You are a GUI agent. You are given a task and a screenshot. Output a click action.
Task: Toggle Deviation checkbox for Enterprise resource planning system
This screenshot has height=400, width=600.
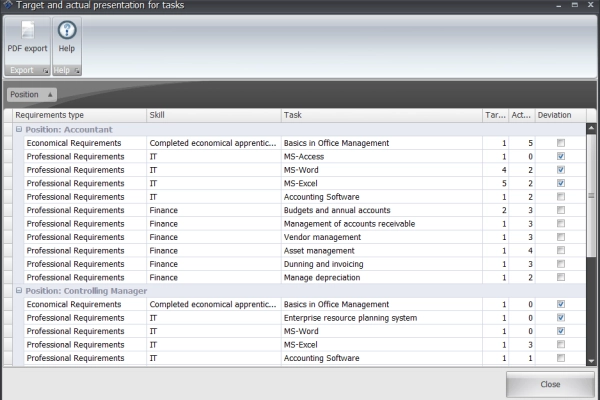coord(561,318)
